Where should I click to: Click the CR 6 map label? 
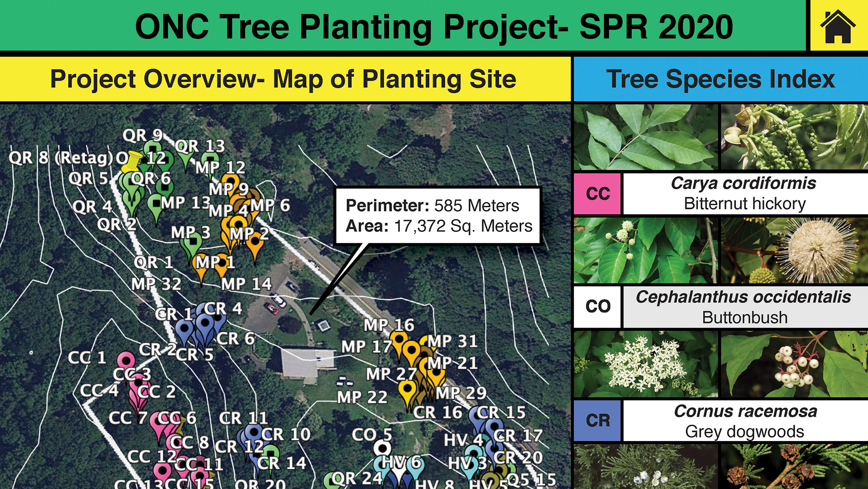[x=236, y=339]
